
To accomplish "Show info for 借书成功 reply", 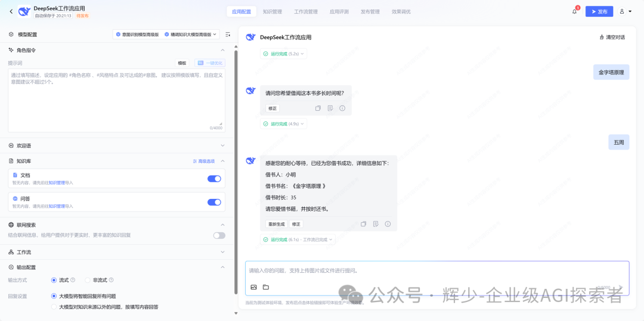I will point(388,224).
